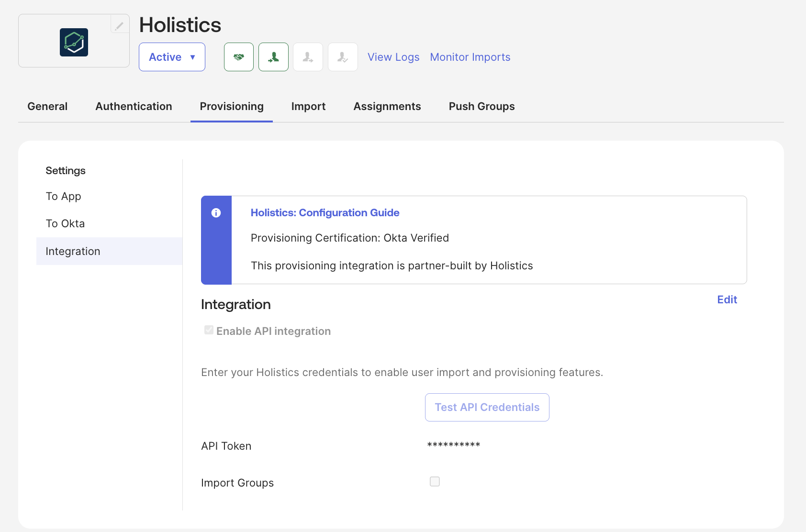Select the Provisioning tab

232,106
